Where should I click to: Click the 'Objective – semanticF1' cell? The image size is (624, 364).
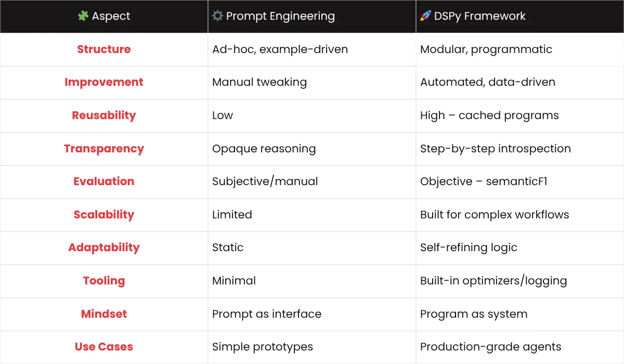484,181
